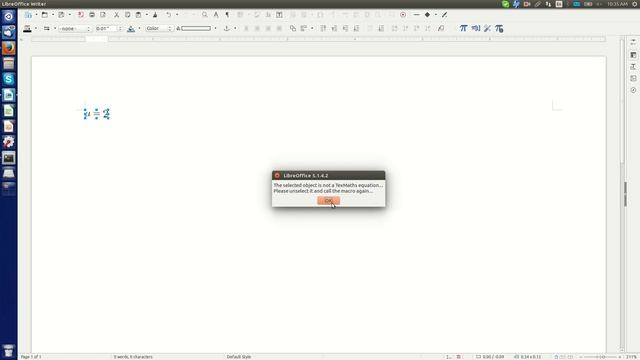Expand Paste special dropdown arrow
The height and width of the screenshot is (360, 640).
tap(147, 15)
